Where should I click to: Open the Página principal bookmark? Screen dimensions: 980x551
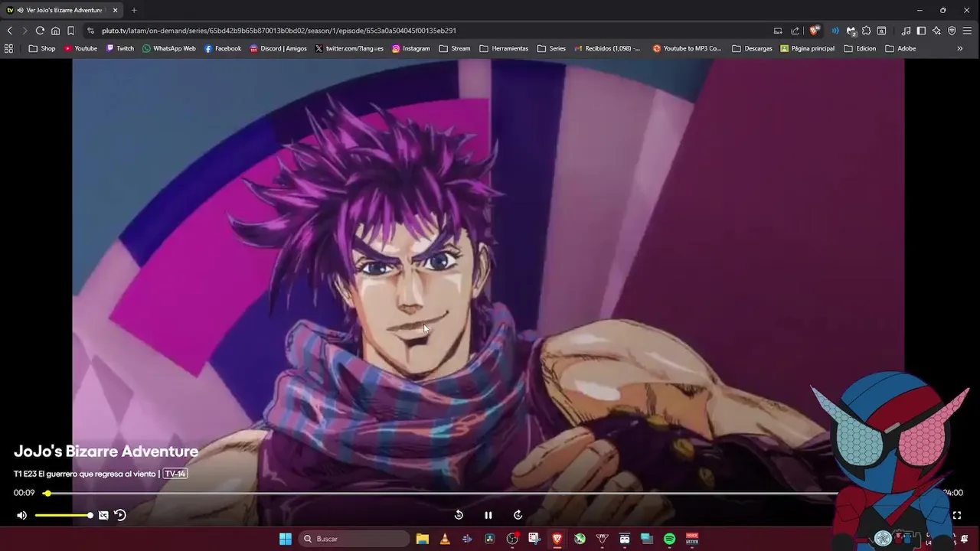[808, 48]
